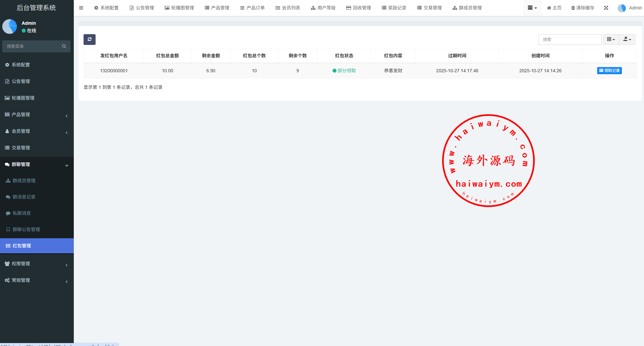Click the magnifier icon in menu search

click(64, 46)
